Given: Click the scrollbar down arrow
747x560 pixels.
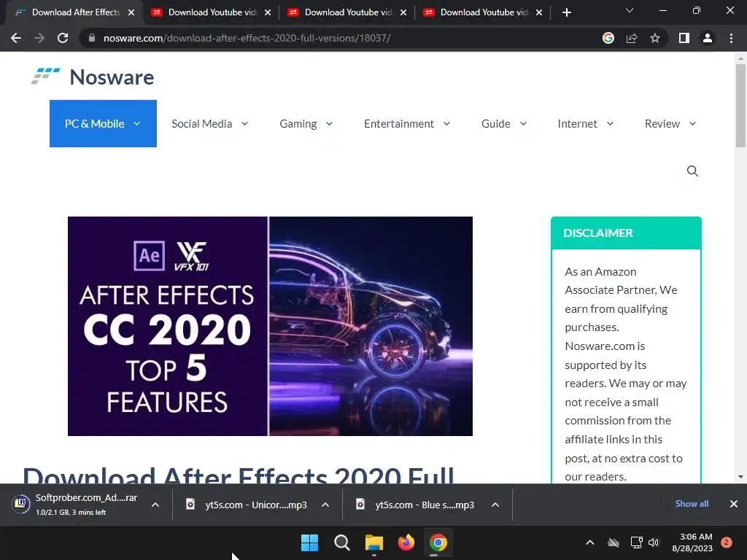Looking at the screenshot, I should pyautogui.click(x=740, y=477).
